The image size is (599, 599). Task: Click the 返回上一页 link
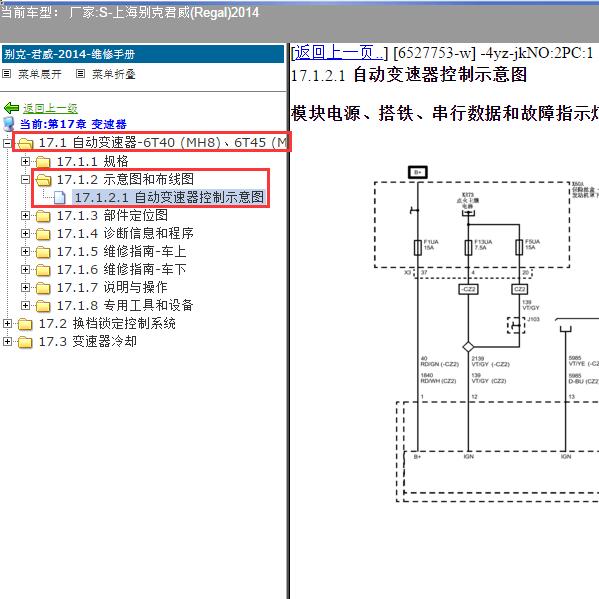[339, 53]
